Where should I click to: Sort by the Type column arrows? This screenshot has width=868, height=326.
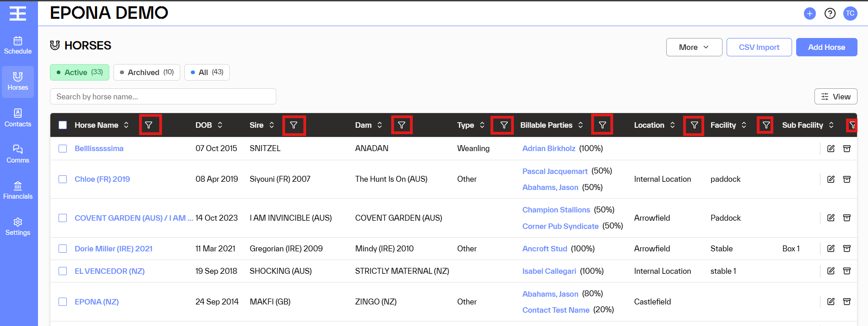pyautogui.click(x=482, y=125)
